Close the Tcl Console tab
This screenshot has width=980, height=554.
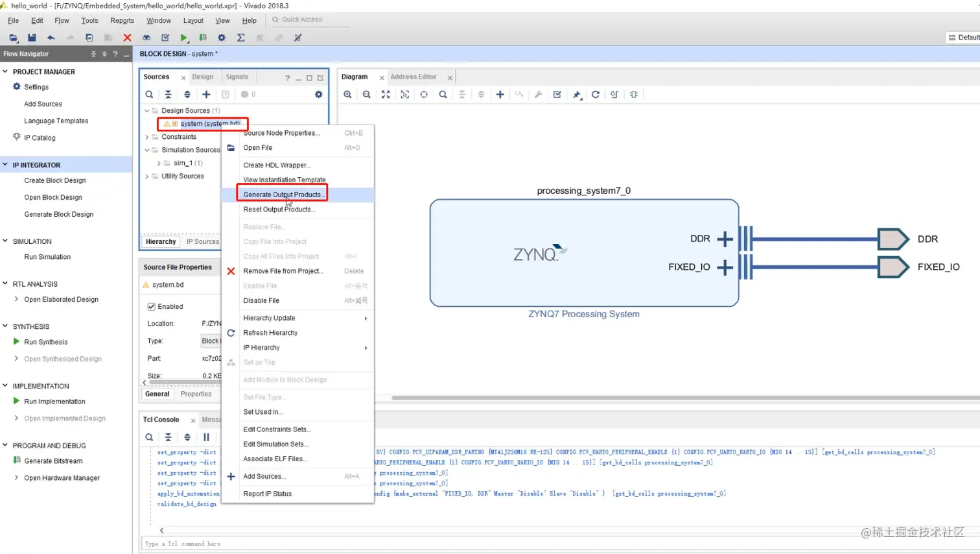193,420
